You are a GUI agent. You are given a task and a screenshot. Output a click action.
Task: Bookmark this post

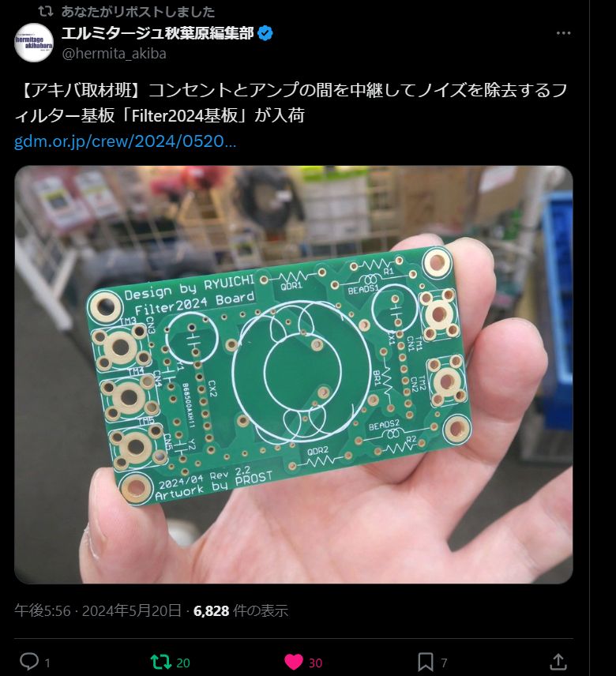(x=426, y=662)
